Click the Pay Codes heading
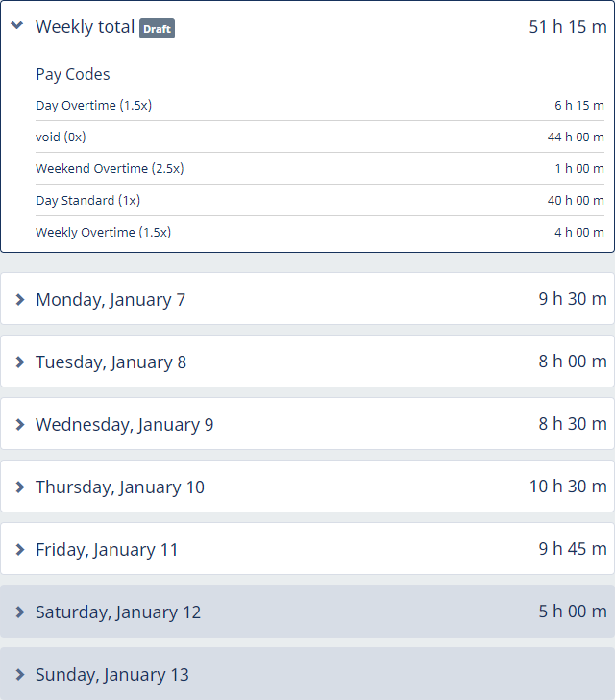Viewport: 615px width, 700px height. pyautogui.click(x=73, y=74)
